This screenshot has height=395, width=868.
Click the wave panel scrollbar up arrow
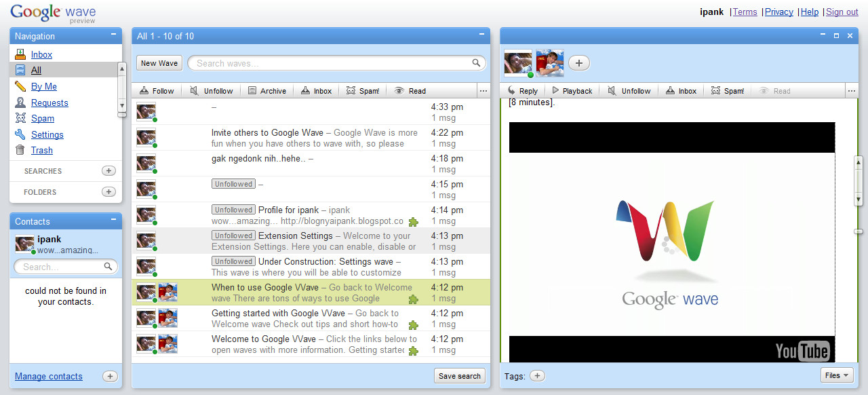tap(859, 163)
